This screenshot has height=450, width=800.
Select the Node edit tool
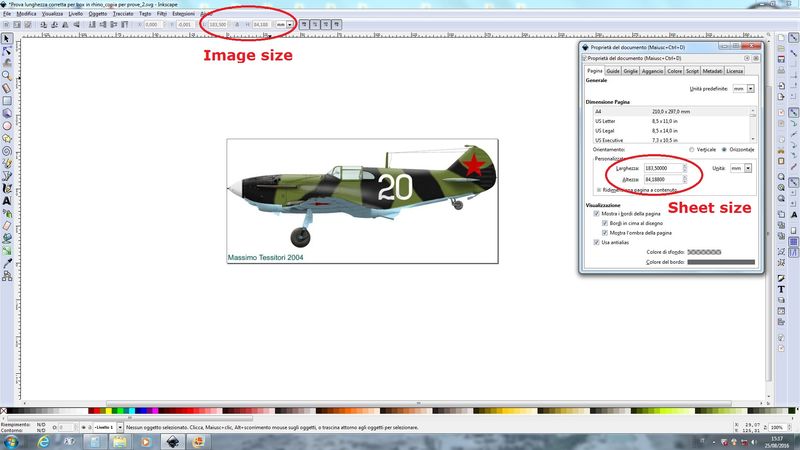point(7,51)
